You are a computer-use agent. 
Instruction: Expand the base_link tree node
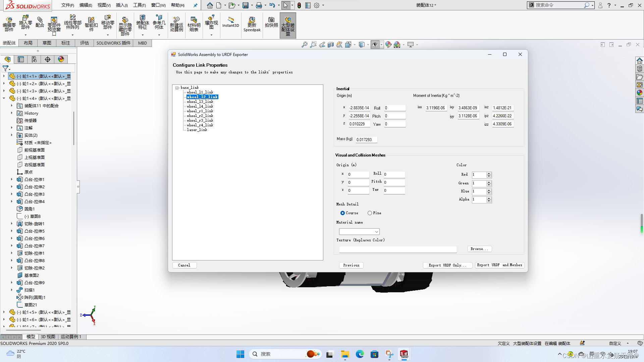[x=177, y=87]
